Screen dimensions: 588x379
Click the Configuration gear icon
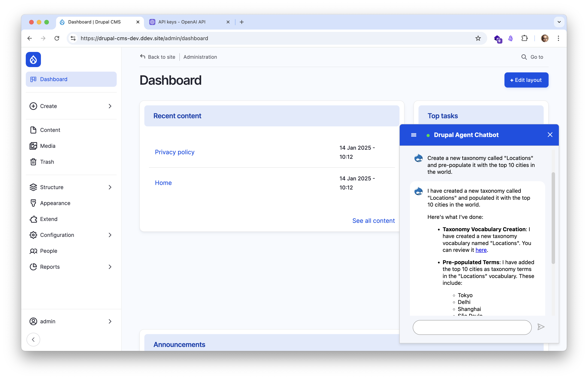pos(33,235)
